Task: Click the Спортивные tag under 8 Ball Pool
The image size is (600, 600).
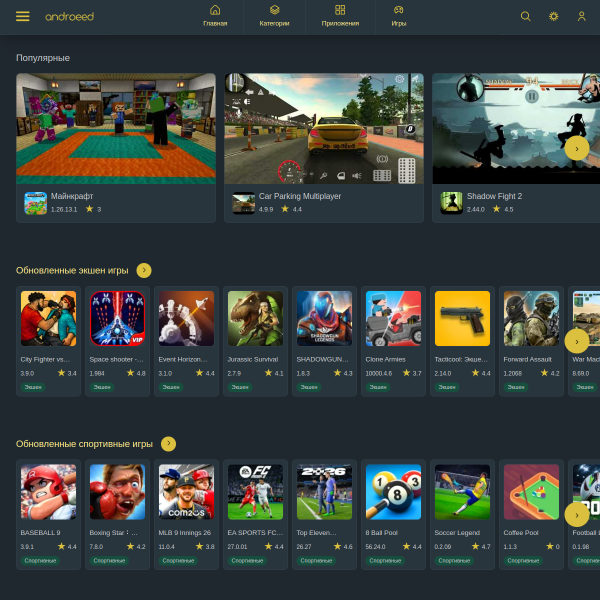Action: [385, 561]
